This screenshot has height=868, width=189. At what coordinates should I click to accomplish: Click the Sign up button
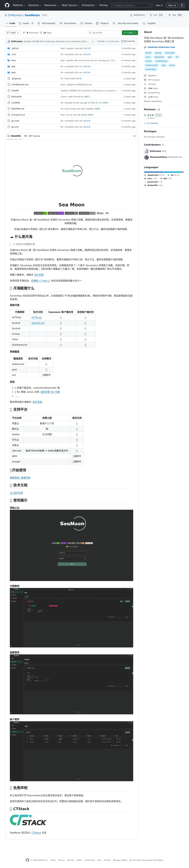tap(172, 5)
